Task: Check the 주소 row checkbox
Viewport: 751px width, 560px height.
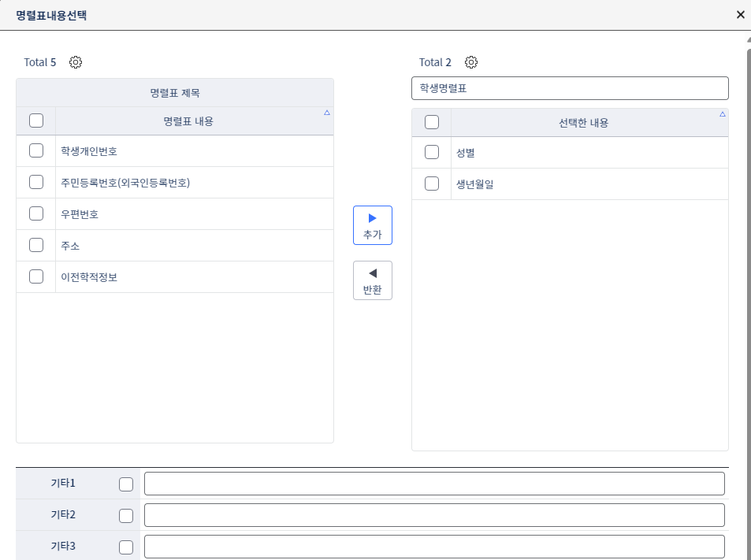Action: (36, 246)
